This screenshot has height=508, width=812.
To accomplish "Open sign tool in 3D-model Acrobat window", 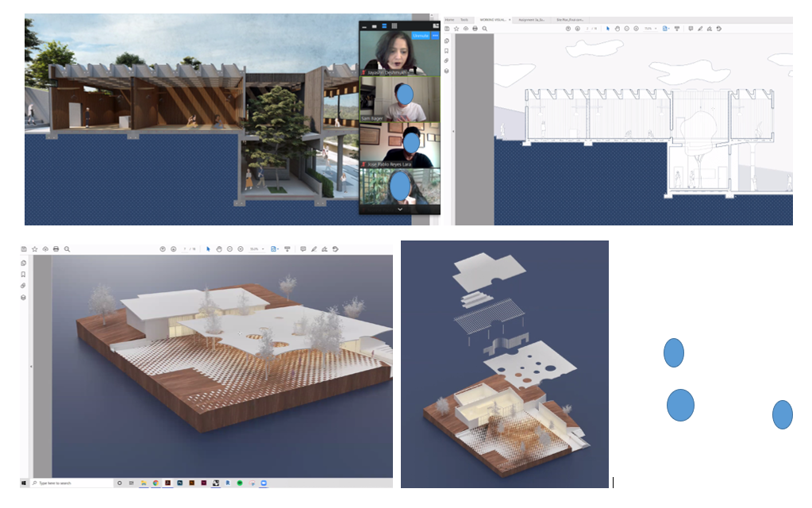I will point(325,249).
